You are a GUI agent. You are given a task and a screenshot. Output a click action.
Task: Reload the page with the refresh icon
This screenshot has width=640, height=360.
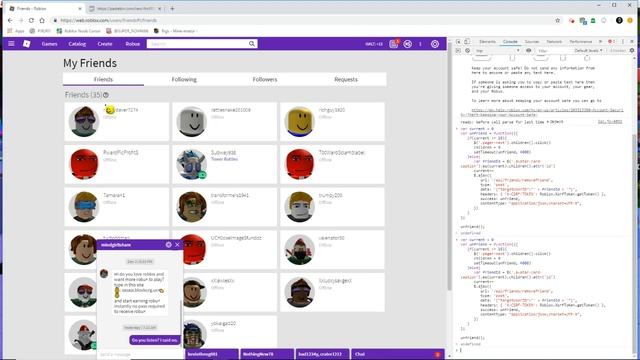click(31, 20)
